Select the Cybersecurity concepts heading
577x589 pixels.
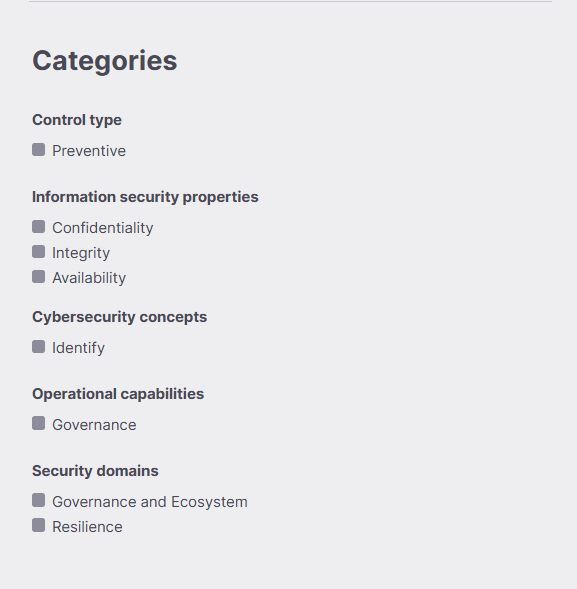click(x=119, y=317)
